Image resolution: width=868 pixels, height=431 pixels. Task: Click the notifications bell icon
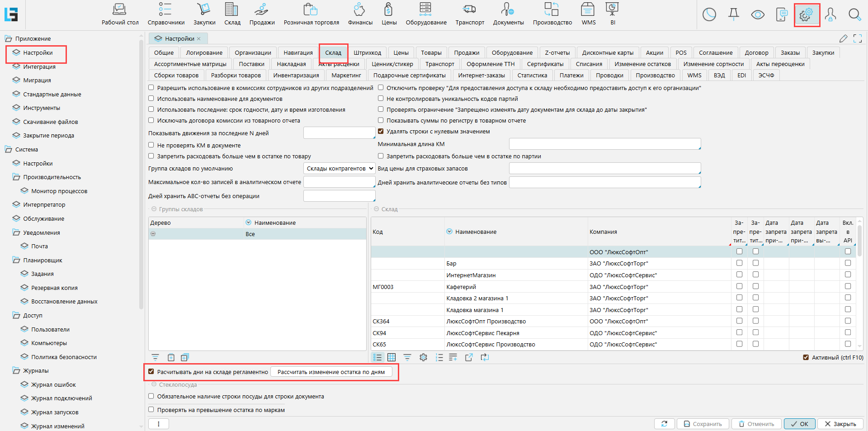click(x=733, y=15)
